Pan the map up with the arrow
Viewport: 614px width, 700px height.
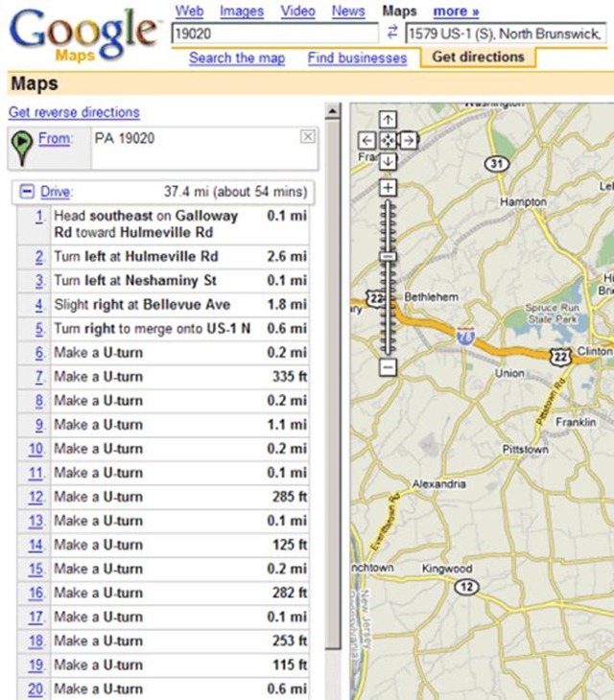388,120
